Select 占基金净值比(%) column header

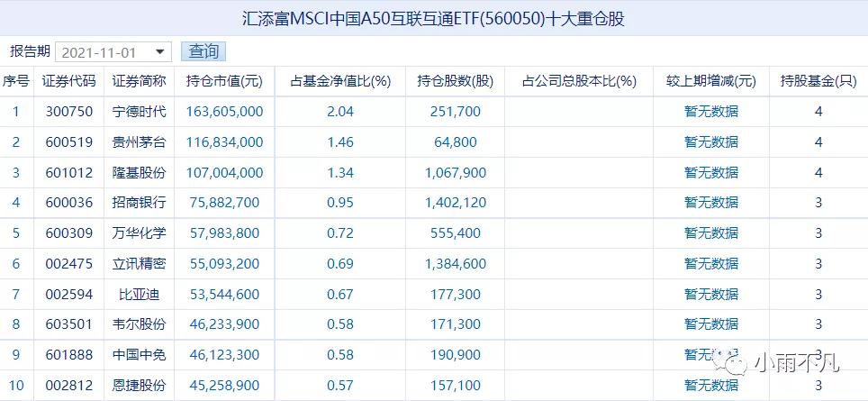click(340, 81)
